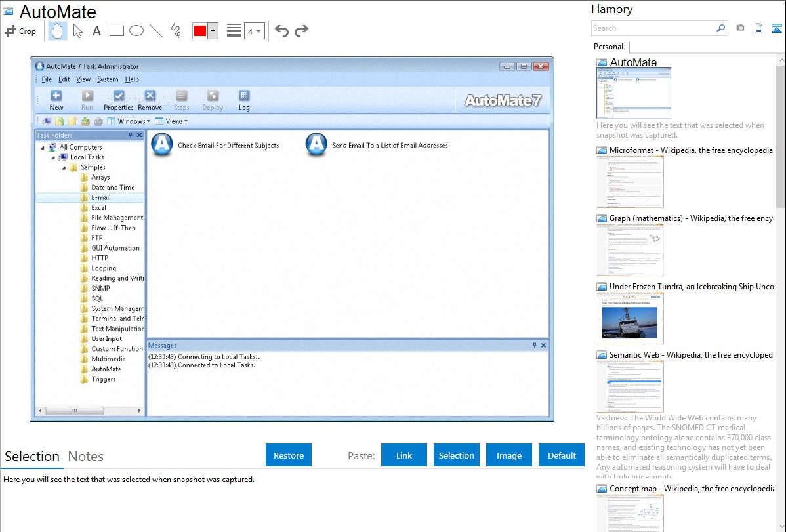This screenshot has height=532, width=786.
Task: Open the Views dropdown in AutoMate
Action: coord(171,121)
